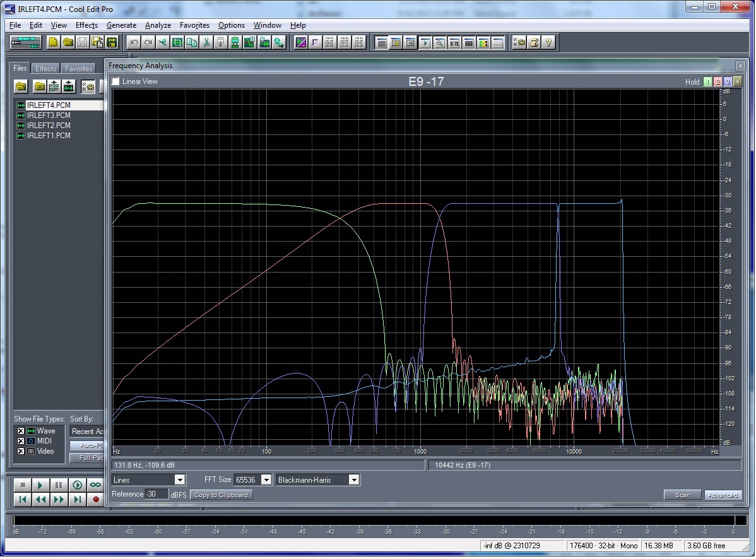The width and height of the screenshot is (756, 559).
Task: Click the scissors Cut toolbar icon
Action: (x=206, y=42)
